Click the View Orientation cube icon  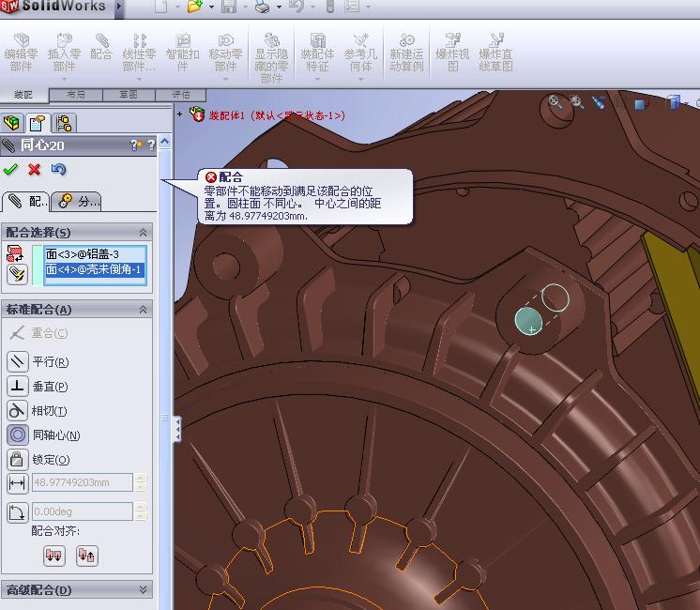(x=675, y=102)
